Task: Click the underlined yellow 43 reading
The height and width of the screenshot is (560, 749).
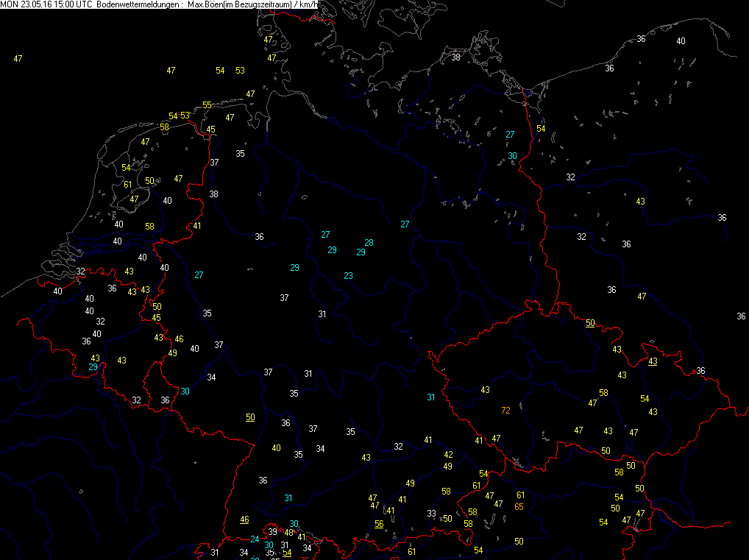Action: (653, 361)
